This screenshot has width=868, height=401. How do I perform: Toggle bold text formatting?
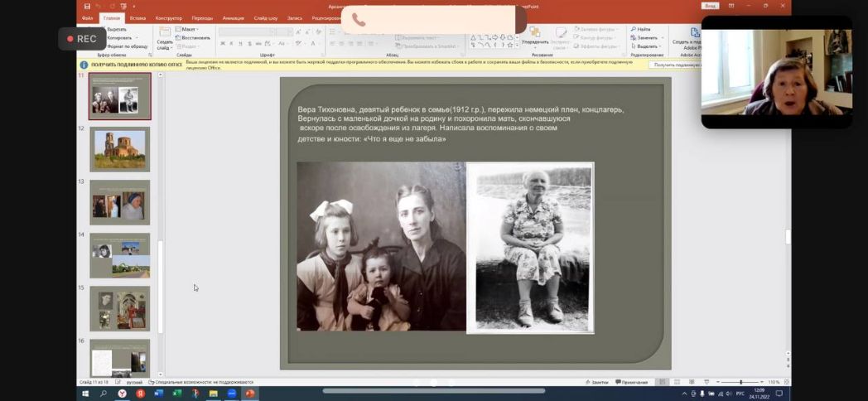(222, 44)
